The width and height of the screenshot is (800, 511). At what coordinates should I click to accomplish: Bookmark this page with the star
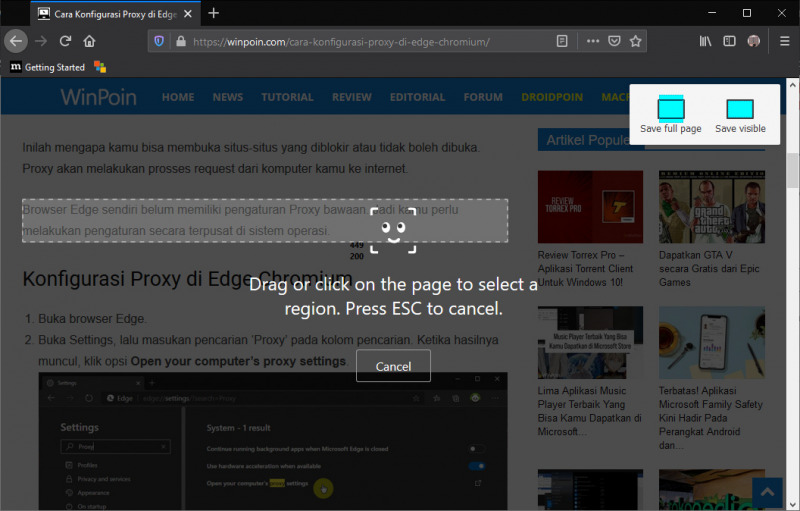coord(635,41)
